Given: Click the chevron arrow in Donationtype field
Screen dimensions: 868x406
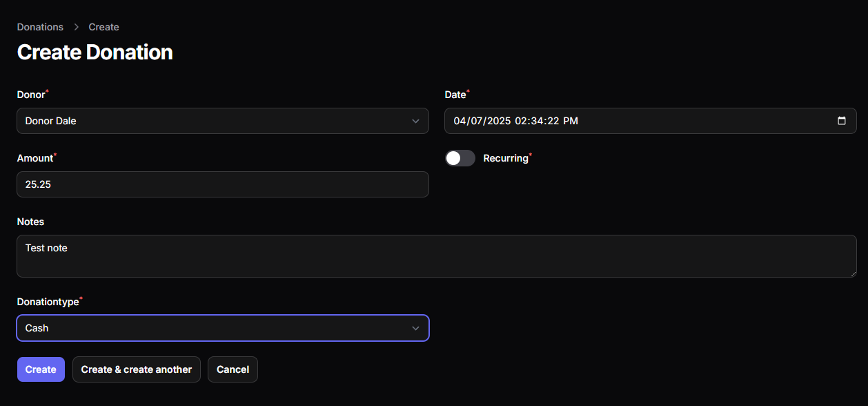Looking at the screenshot, I should 415,328.
